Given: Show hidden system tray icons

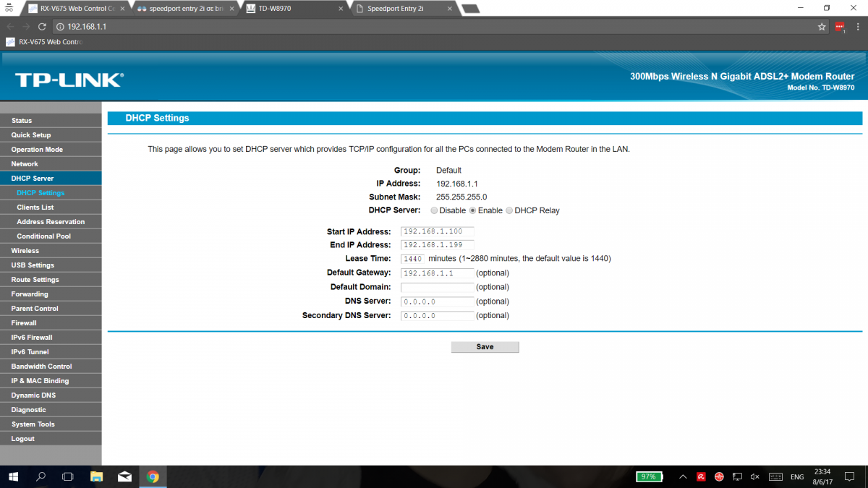Looking at the screenshot, I should (683, 476).
